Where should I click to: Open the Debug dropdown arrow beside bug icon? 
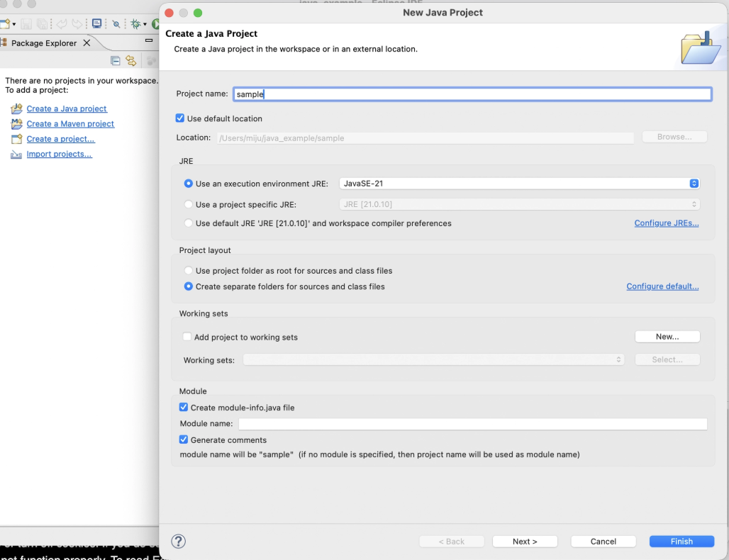click(x=145, y=24)
